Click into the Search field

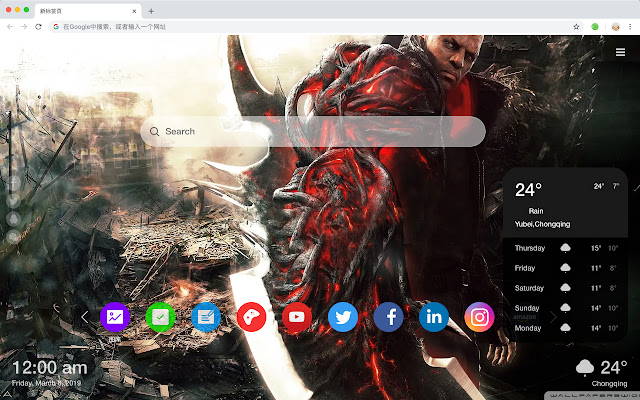point(313,131)
